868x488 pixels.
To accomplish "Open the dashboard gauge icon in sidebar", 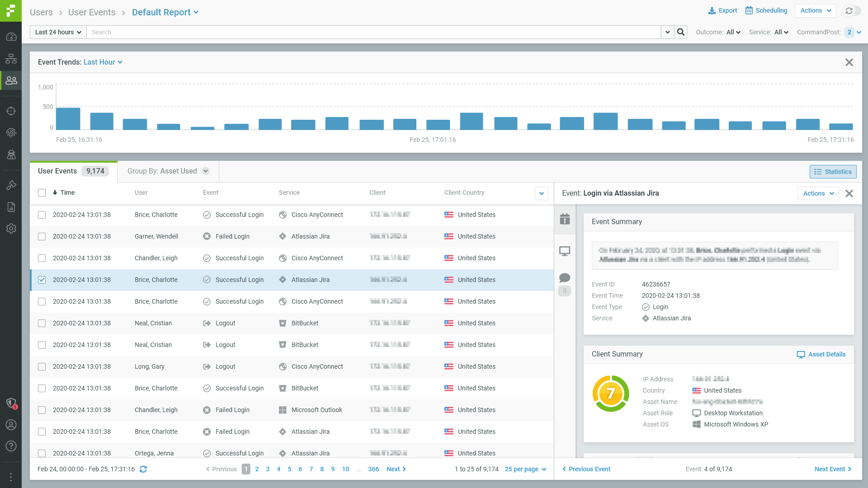I will tap(11, 37).
